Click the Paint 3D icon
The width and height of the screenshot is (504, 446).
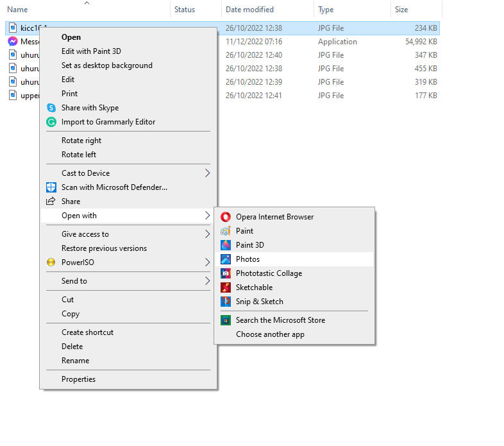tap(226, 245)
